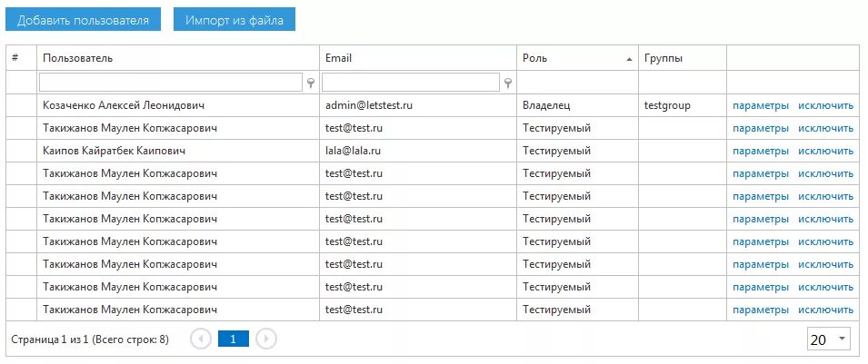The height and width of the screenshot is (364, 868).
Task: Open the rows-per-page dropdown showing 20
Action: pyautogui.click(x=829, y=339)
